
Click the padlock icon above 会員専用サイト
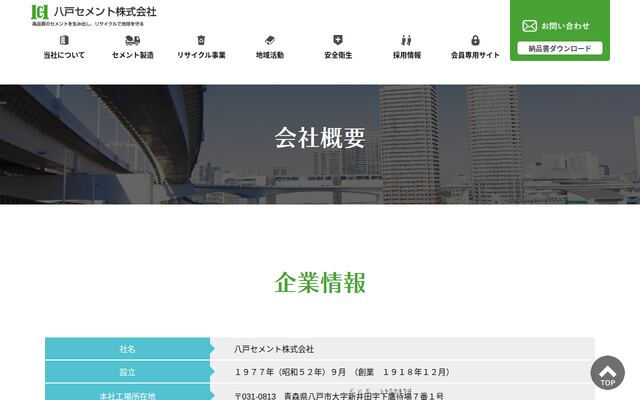475,40
